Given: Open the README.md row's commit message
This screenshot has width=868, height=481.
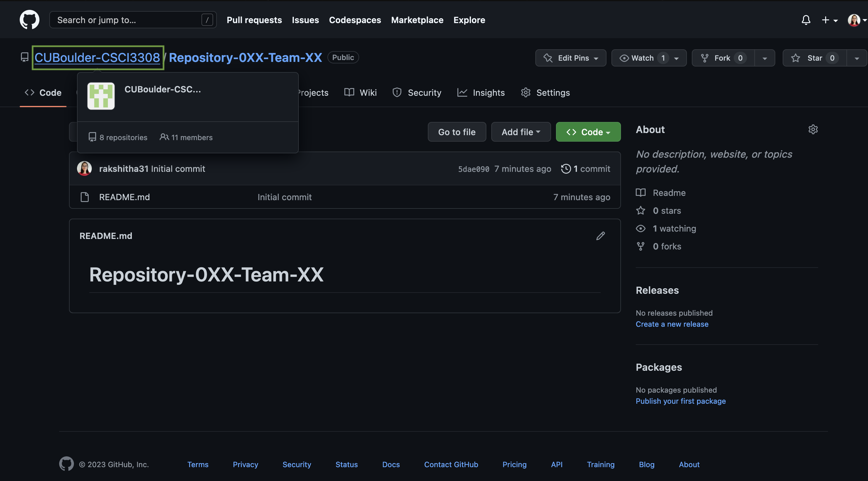Looking at the screenshot, I should click(x=284, y=197).
